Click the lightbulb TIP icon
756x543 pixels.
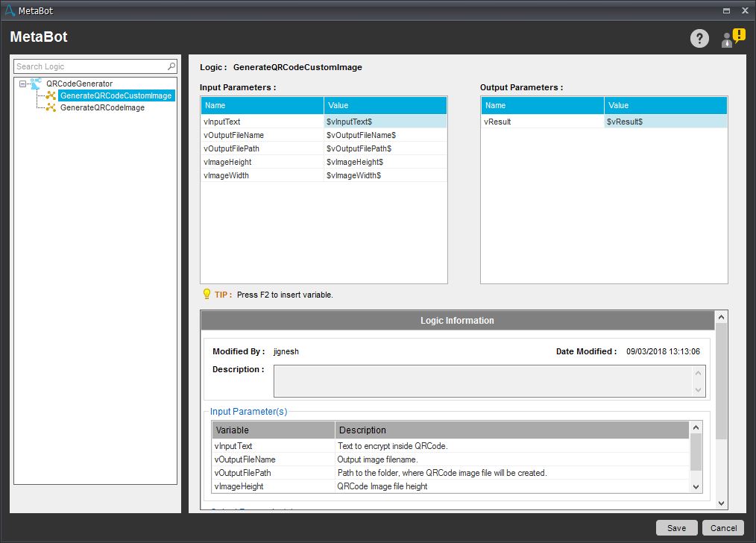pyautogui.click(x=207, y=295)
